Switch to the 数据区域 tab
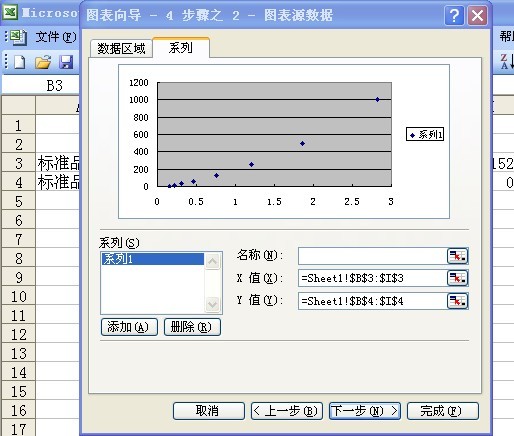 121,49
